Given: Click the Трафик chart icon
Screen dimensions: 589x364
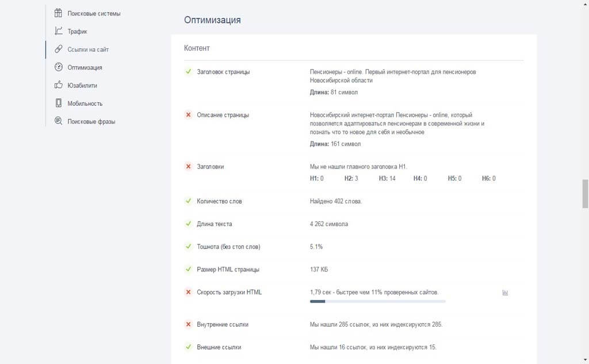Looking at the screenshot, I should coord(58,31).
